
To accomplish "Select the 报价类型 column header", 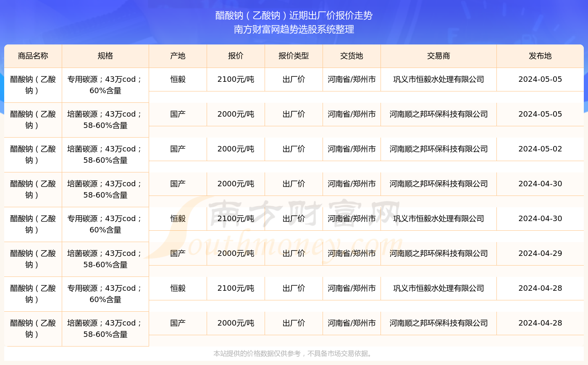I will click(x=294, y=56).
